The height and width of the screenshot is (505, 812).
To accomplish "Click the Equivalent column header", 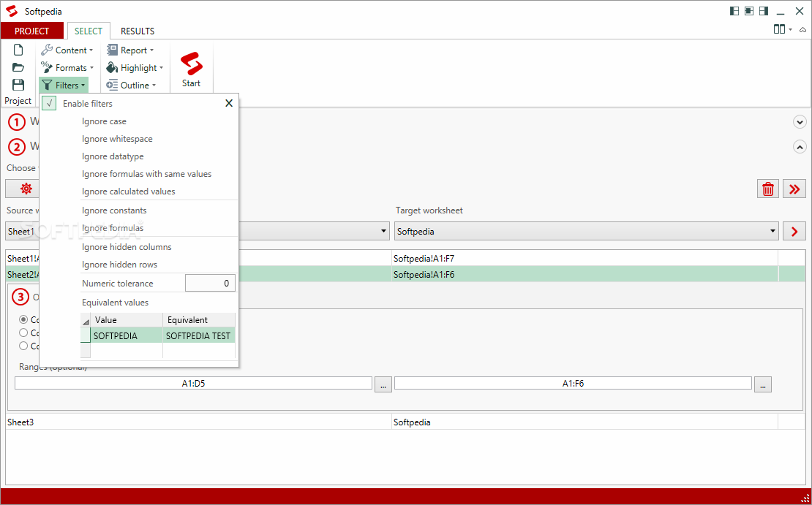I will (199, 320).
